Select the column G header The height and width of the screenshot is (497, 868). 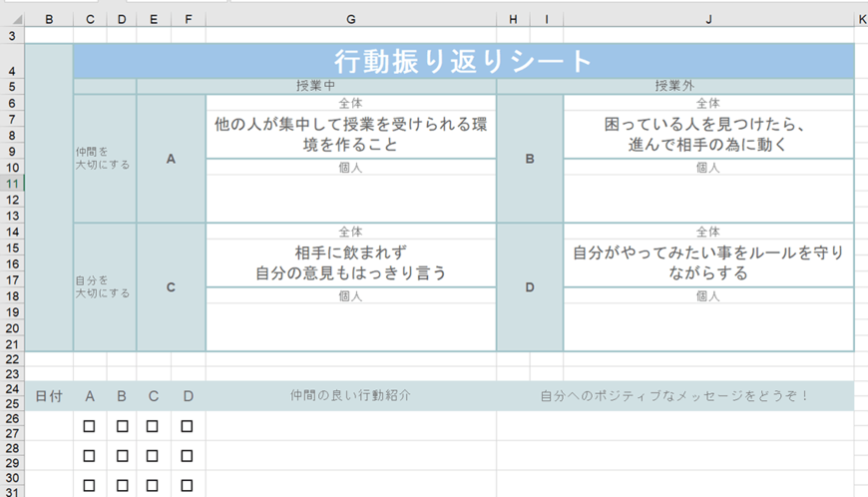click(x=350, y=19)
